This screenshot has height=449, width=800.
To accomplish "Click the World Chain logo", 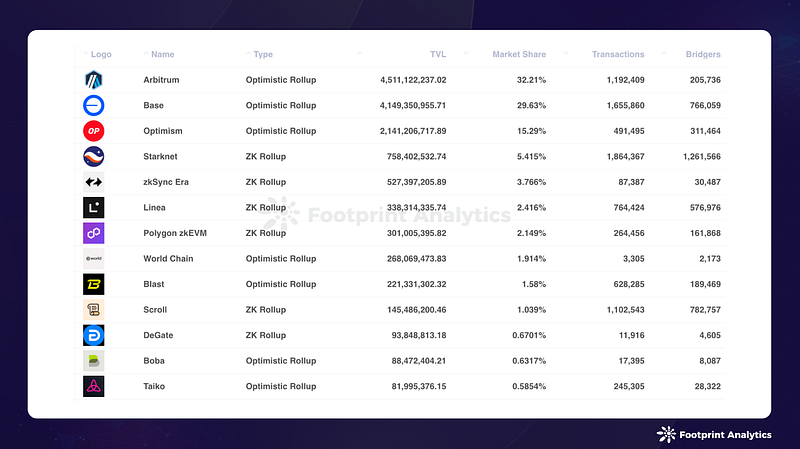I will click(93, 259).
